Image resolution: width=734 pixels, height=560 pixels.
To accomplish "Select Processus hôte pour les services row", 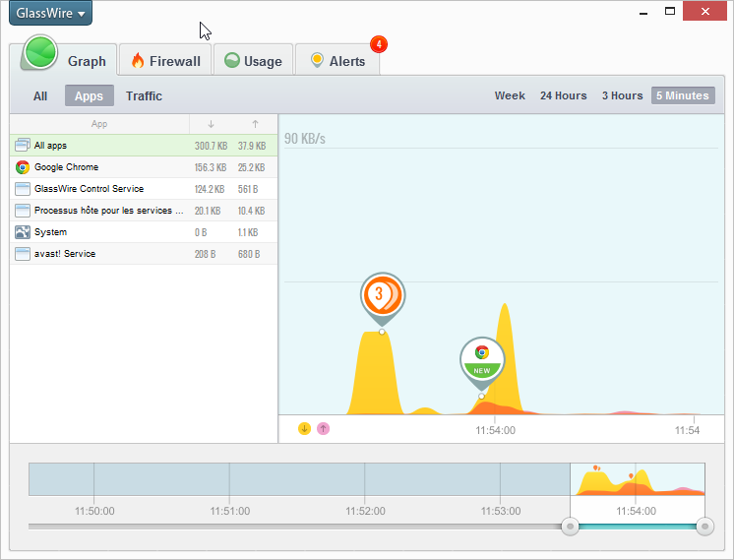I will coord(144,211).
